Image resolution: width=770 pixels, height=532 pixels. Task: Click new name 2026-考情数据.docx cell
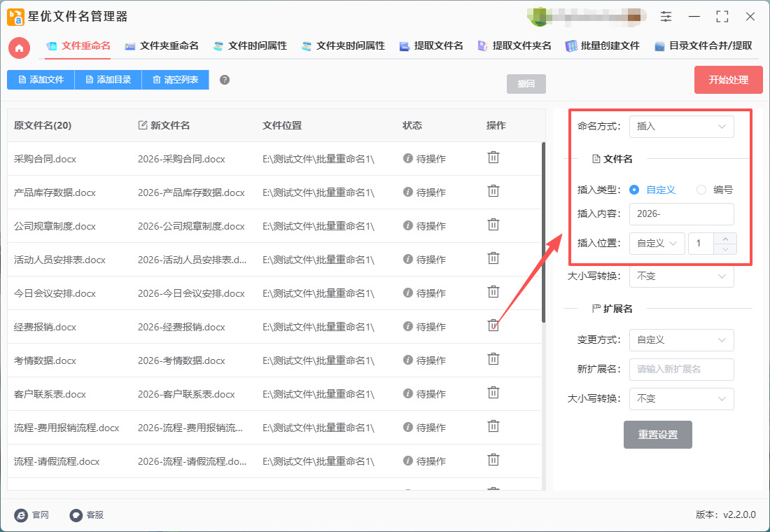181,361
